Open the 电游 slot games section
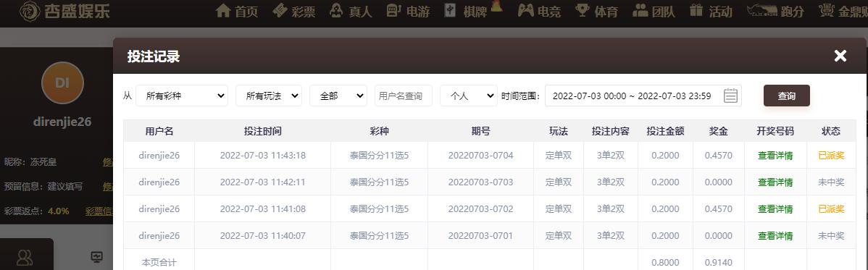 pyautogui.click(x=408, y=11)
